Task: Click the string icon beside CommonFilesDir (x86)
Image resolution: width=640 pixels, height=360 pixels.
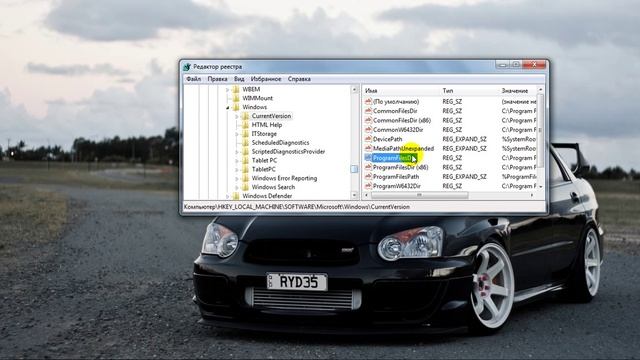Action: click(368, 120)
